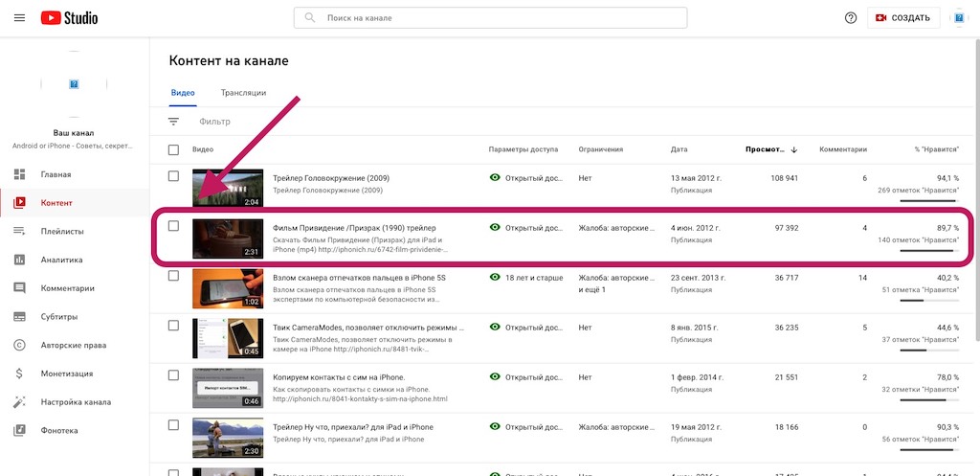Check the select-all videos checkbox
This screenshot has height=476, width=980.
tap(173, 150)
